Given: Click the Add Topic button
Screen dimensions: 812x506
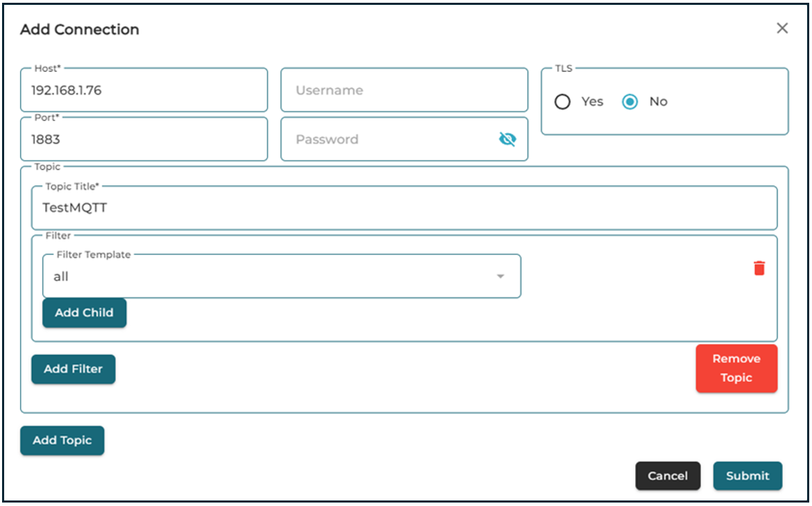Looking at the screenshot, I should [x=62, y=440].
